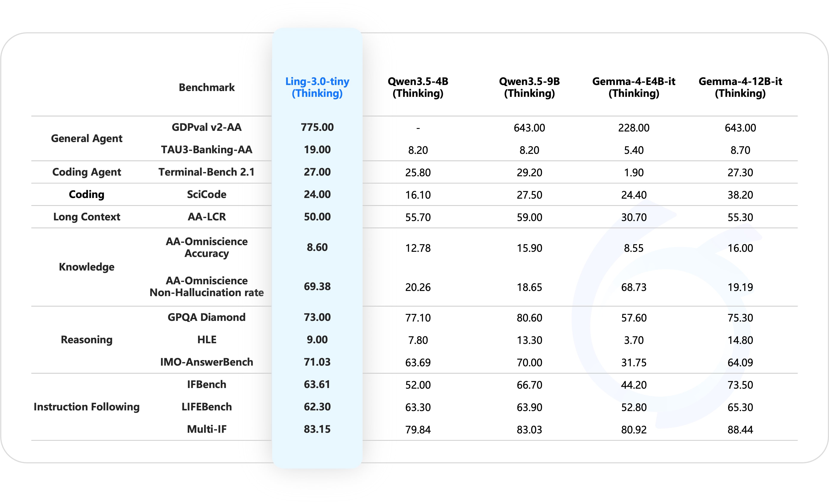The image size is (829, 504).
Task: Select the IMO-AnswerBench row label
Action: (206, 362)
